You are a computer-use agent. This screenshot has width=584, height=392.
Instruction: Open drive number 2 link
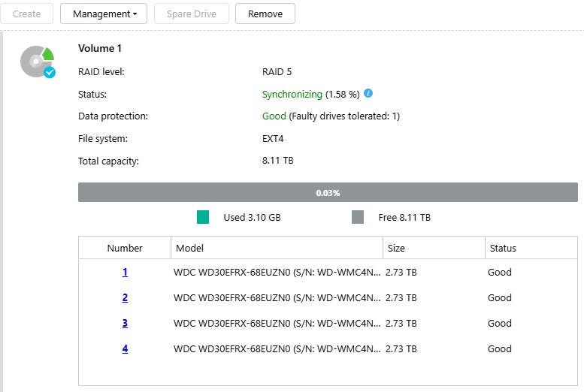(125, 298)
